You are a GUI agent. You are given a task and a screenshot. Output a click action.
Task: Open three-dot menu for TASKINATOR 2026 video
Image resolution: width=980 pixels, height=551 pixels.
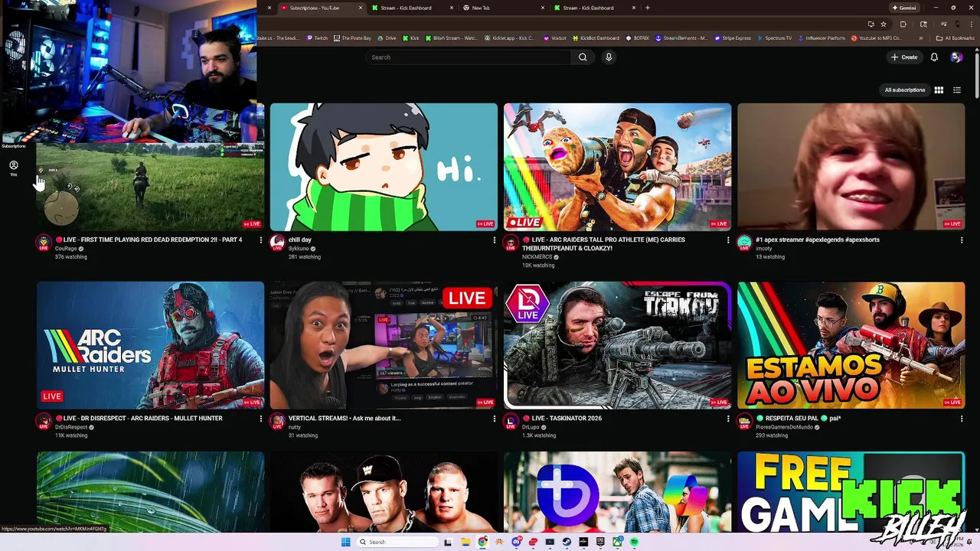coord(727,419)
